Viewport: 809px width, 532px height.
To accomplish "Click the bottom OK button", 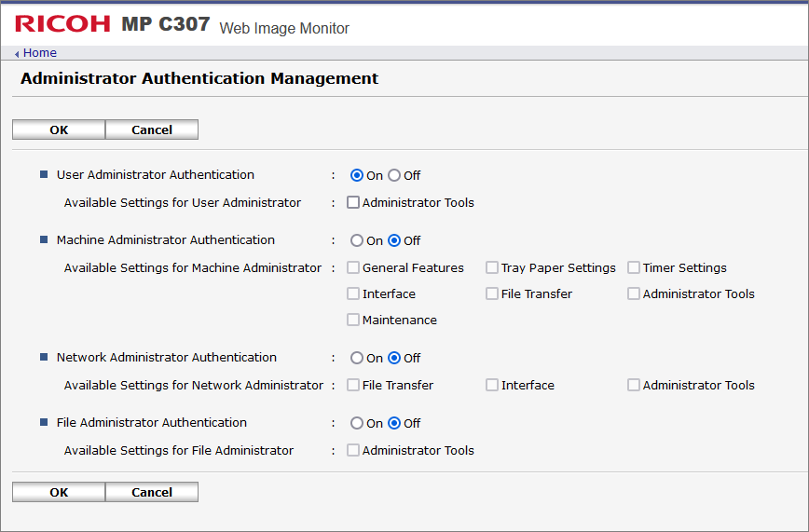I will (59, 492).
